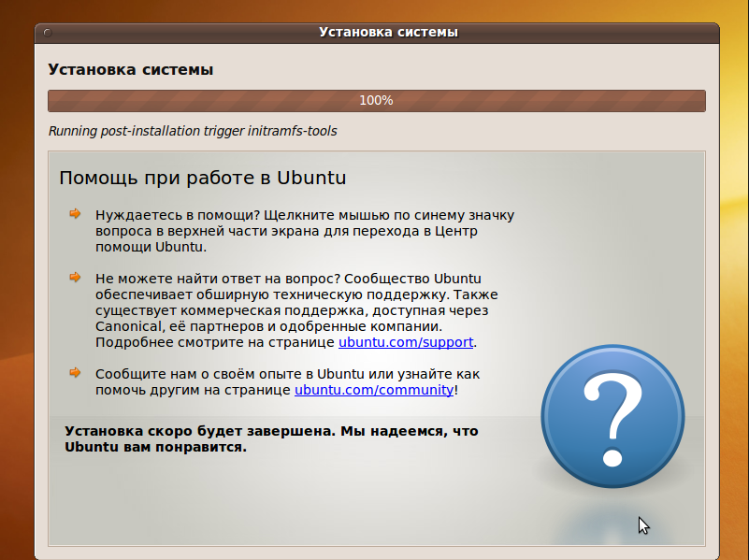Click the 'Сообщите нам о своём опыте' paragraph
Image resolution: width=749 pixels, height=560 pixels.
coord(288,382)
